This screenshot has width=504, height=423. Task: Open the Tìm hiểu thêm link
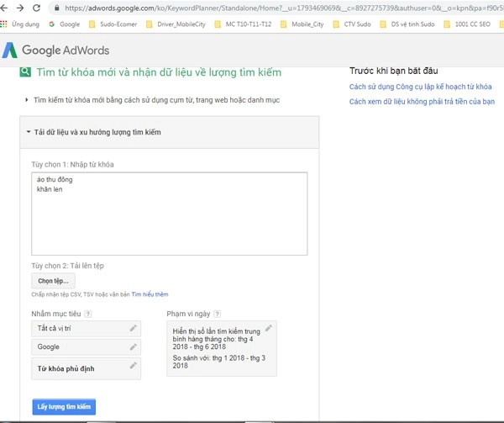tap(150, 294)
